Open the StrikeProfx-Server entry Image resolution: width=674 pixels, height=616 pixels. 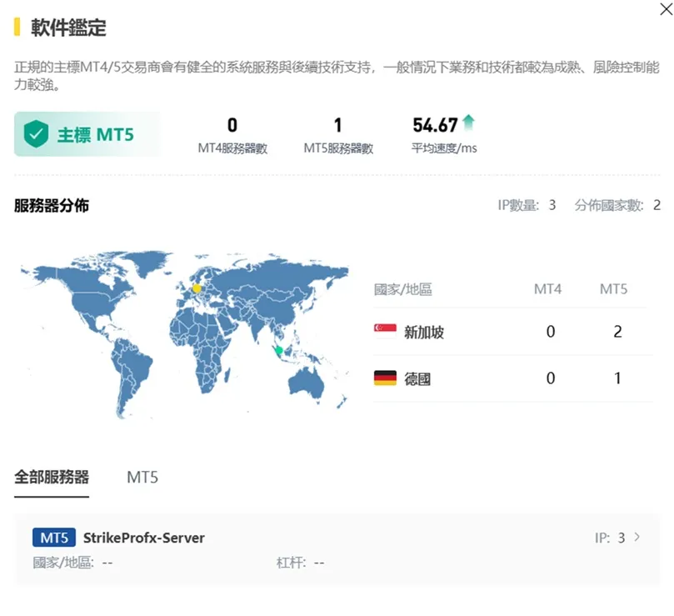point(337,549)
